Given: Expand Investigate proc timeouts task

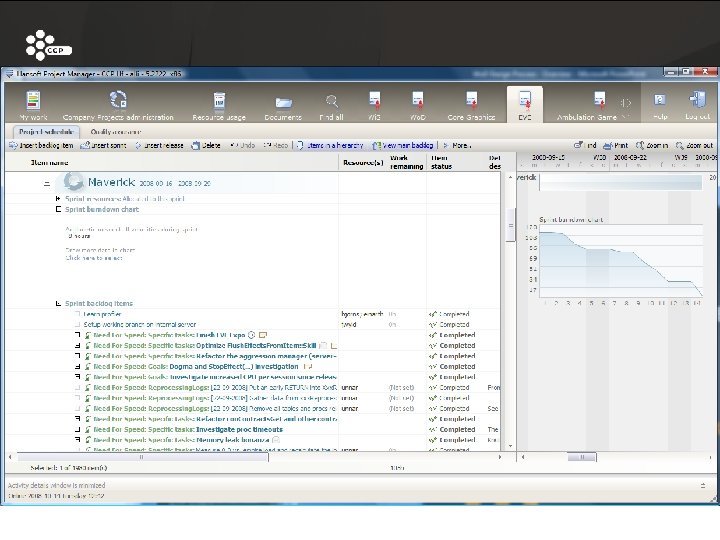Looking at the screenshot, I should tap(78, 430).
